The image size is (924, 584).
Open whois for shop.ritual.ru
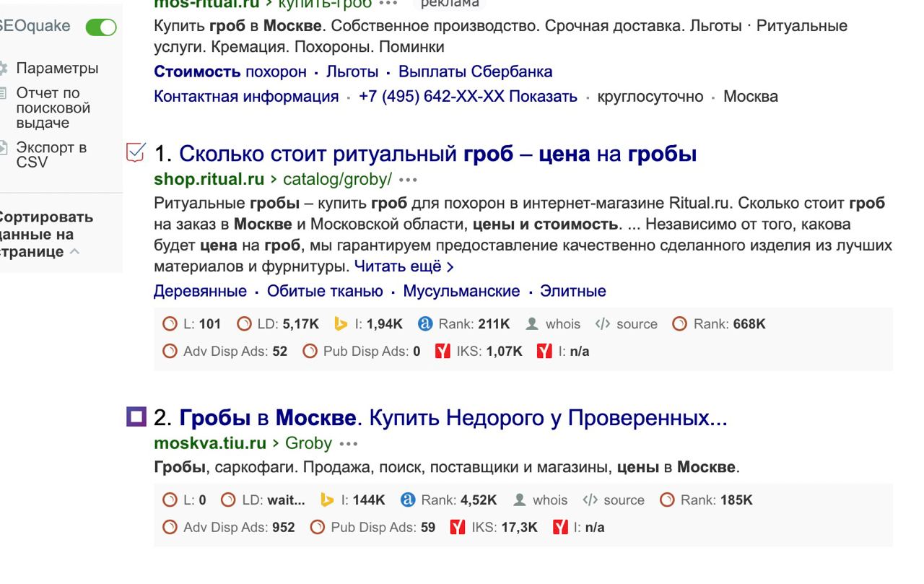[554, 324]
